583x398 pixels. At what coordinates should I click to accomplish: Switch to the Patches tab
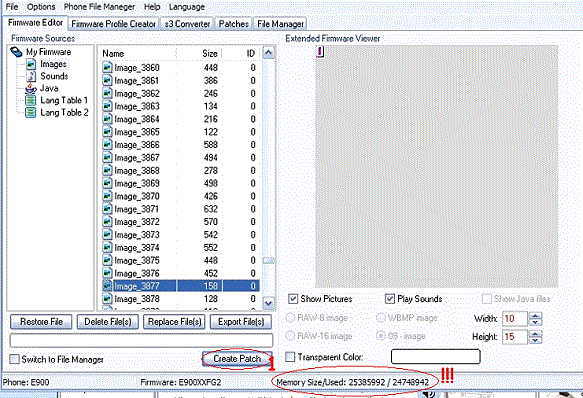click(x=233, y=24)
